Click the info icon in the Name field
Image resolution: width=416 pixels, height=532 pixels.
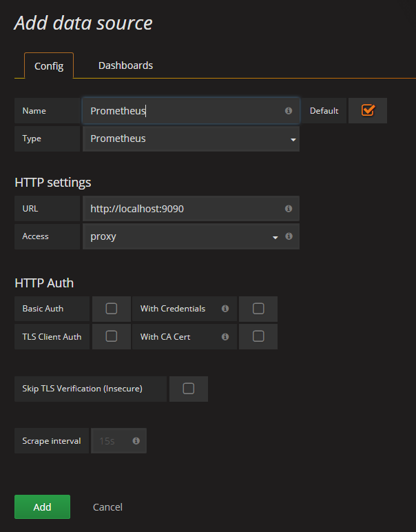pyautogui.click(x=289, y=111)
